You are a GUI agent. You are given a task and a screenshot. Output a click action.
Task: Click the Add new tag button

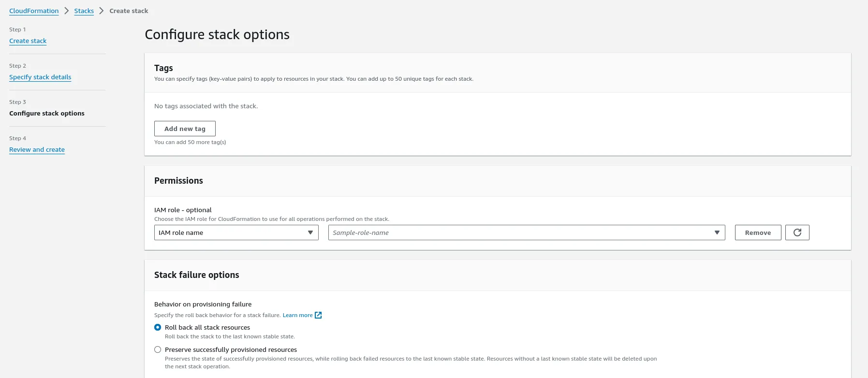185,129
